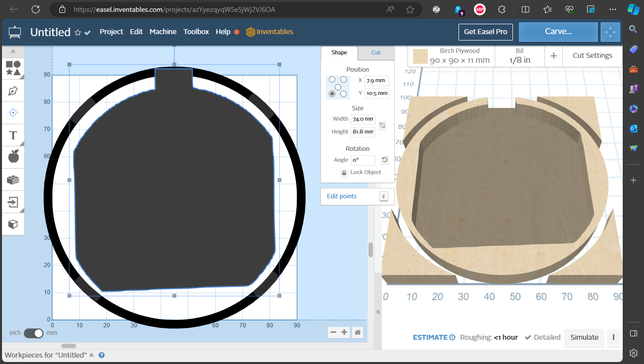Open the 3D cube tool
644x364 pixels.
coord(13,224)
